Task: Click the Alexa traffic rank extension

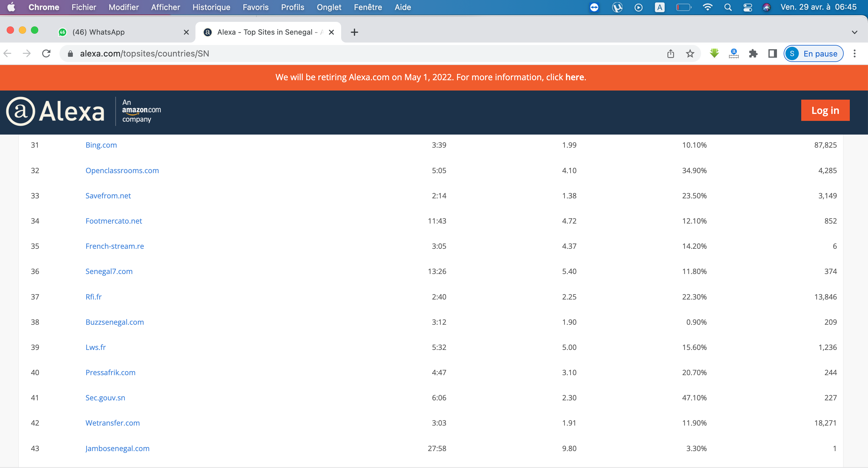Action: 734,53
